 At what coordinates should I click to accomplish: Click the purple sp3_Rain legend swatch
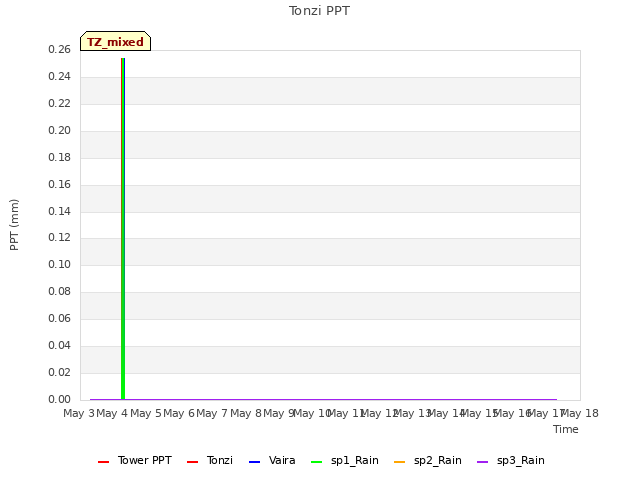(x=482, y=462)
